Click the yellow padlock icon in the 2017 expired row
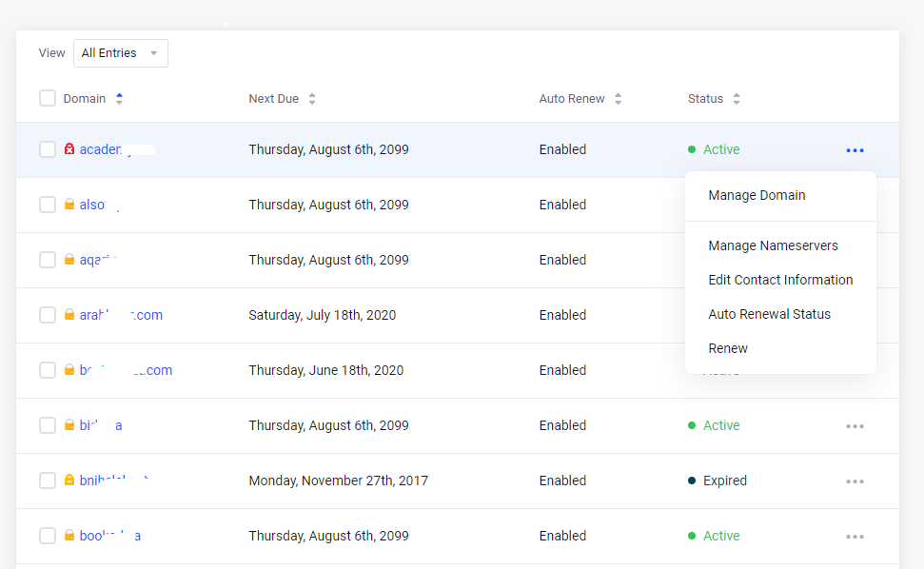The image size is (924, 569). [69, 481]
